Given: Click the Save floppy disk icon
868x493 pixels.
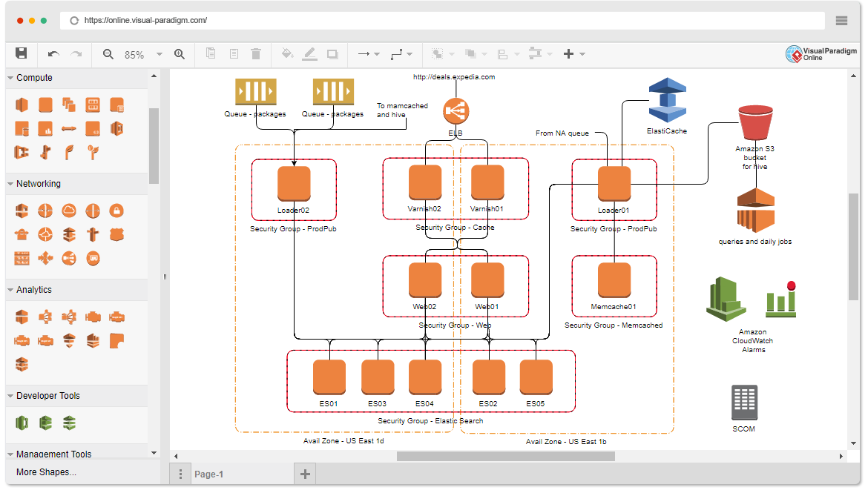Looking at the screenshot, I should coord(21,53).
